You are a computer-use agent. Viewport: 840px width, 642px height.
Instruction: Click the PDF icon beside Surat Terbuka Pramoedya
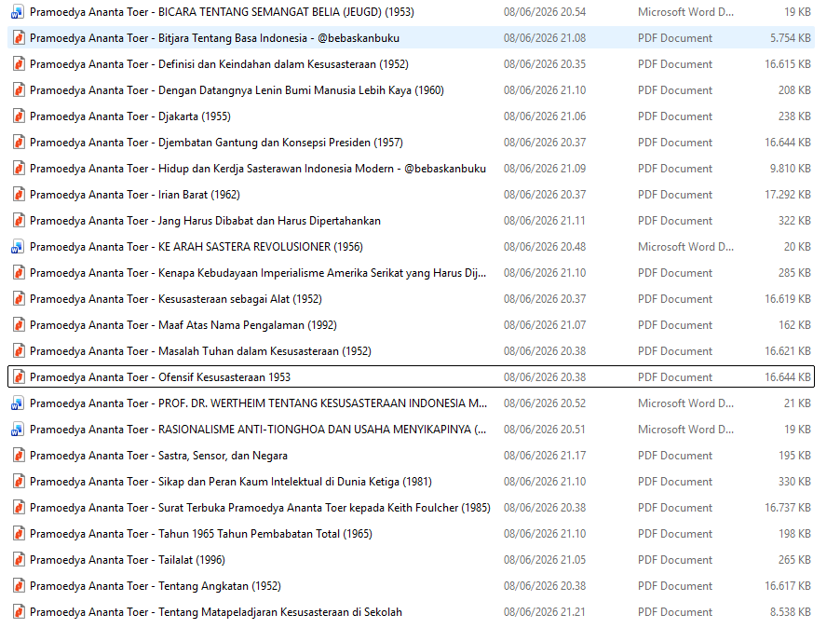point(19,508)
